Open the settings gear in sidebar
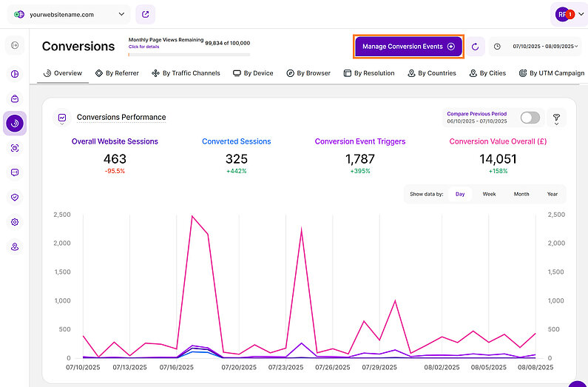588x387 pixels. tap(15, 222)
